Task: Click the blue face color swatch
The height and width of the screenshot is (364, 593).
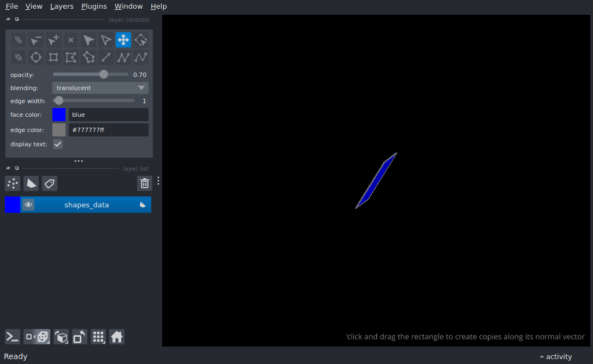Action: tap(59, 115)
